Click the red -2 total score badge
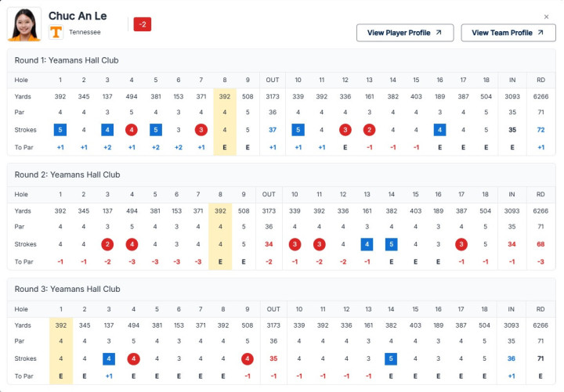This screenshot has width=564, height=392. pyautogui.click(x=143, y=24)
